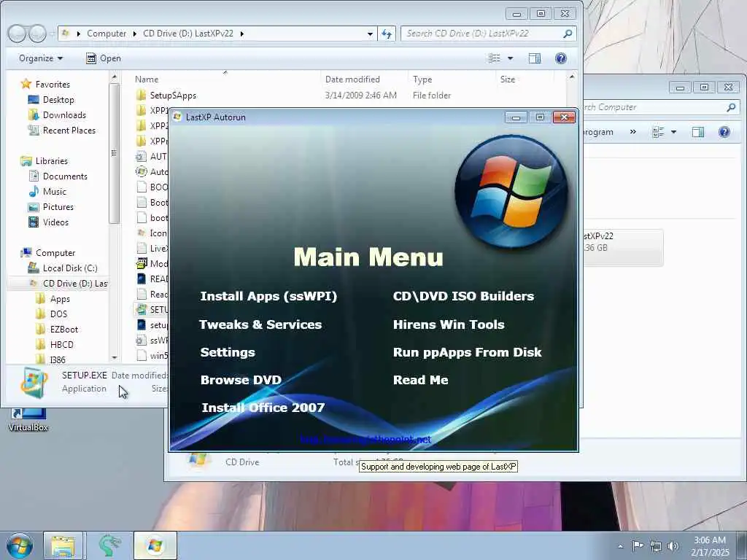Viewport: 747px width, 560px height.
Task: Open Read Me in LastXP Autorun
Action: tap(421, 380)
